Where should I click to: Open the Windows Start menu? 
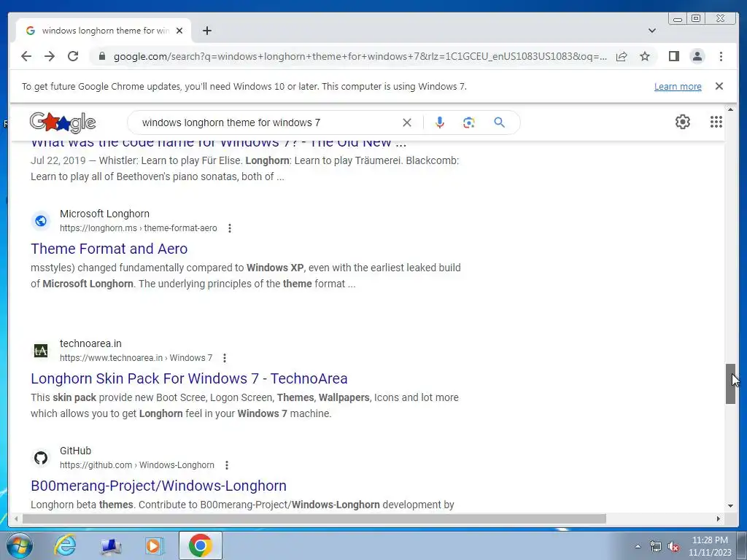point(19,545)
